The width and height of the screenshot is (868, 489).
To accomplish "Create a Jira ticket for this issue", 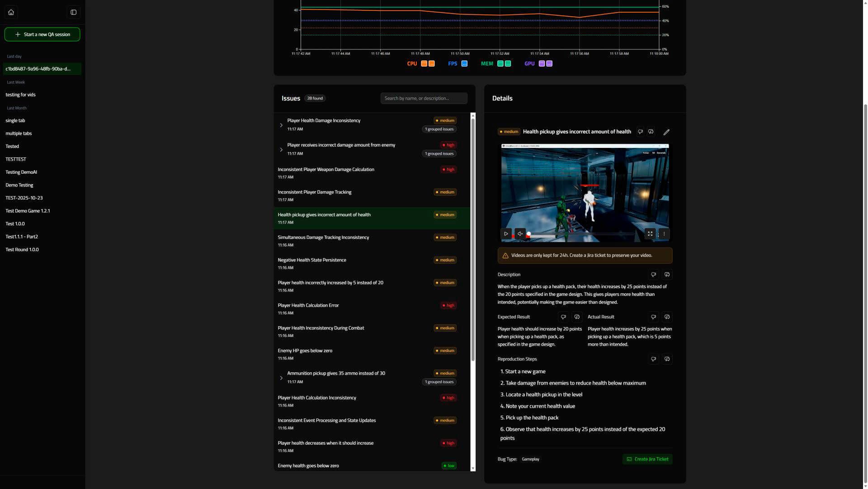I will point(647,459).
